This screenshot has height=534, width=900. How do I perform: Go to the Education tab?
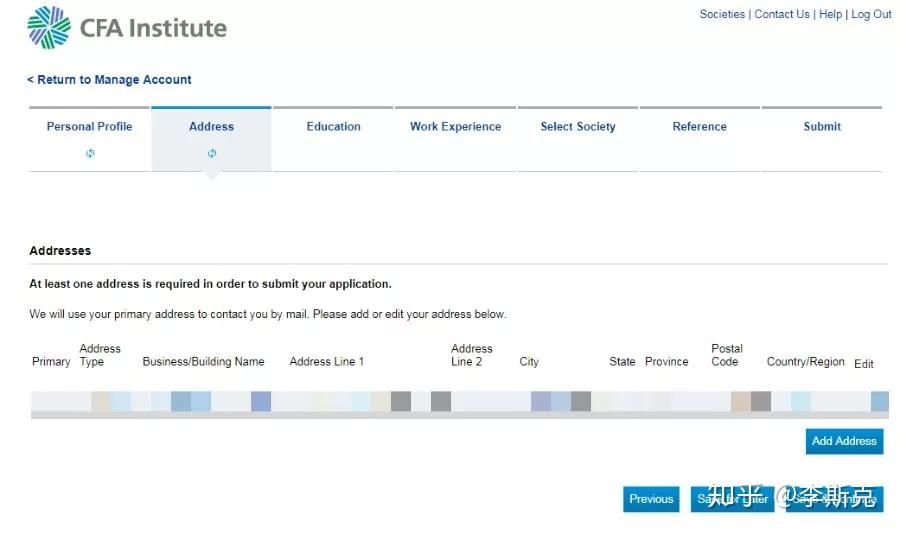point(334,127)
